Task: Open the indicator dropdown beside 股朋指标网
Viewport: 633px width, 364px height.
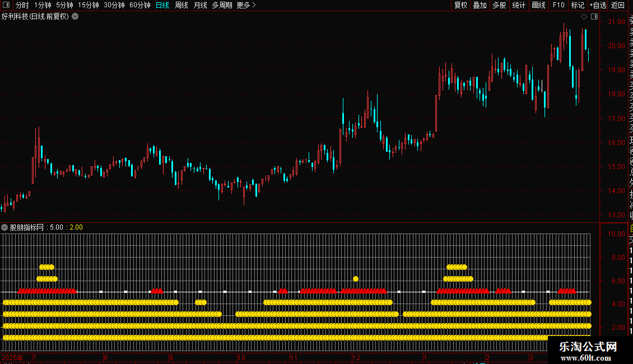Action: point(4,227)
